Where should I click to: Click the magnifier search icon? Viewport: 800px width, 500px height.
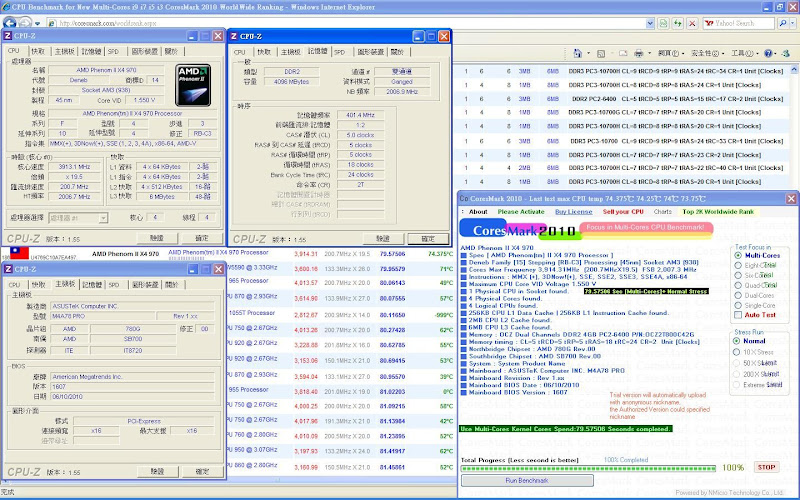point(782,23)
